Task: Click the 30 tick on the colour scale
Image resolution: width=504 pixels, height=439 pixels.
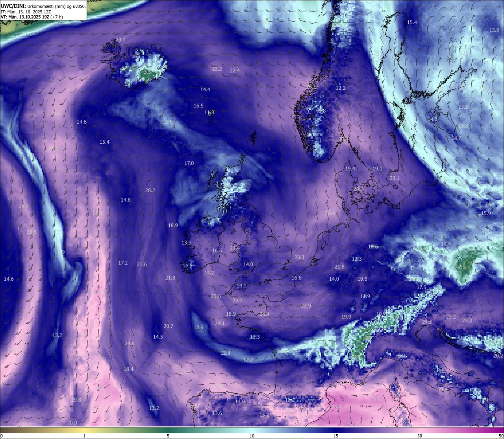Action: [420, 436]
